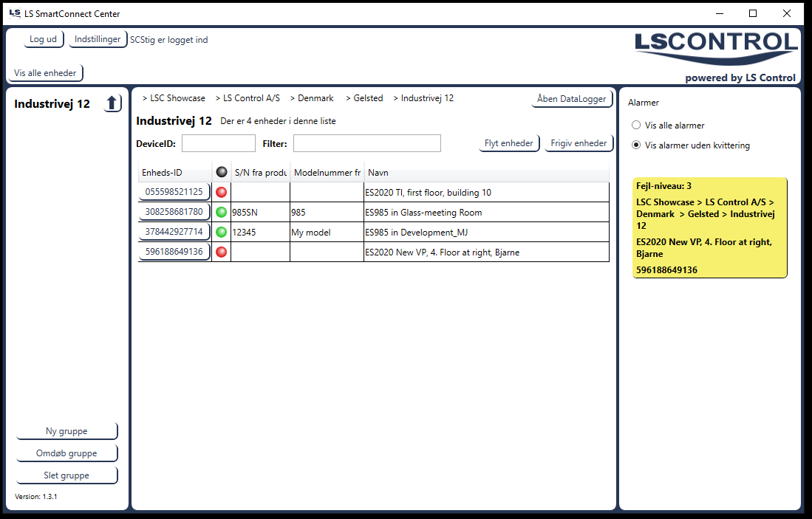The height and width of the screenshot is (519, 812).
Task: Open device 596188649136 in the table
Action: click(174, 252)
